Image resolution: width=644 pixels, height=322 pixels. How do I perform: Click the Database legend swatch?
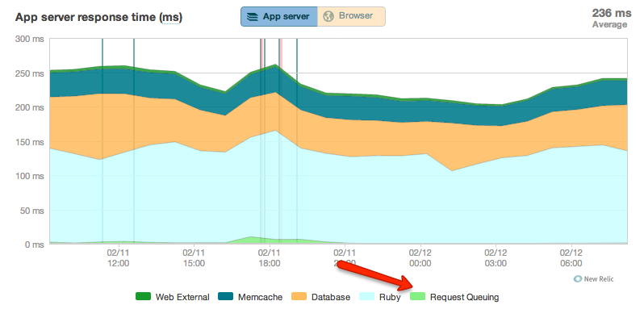[299, 296]
